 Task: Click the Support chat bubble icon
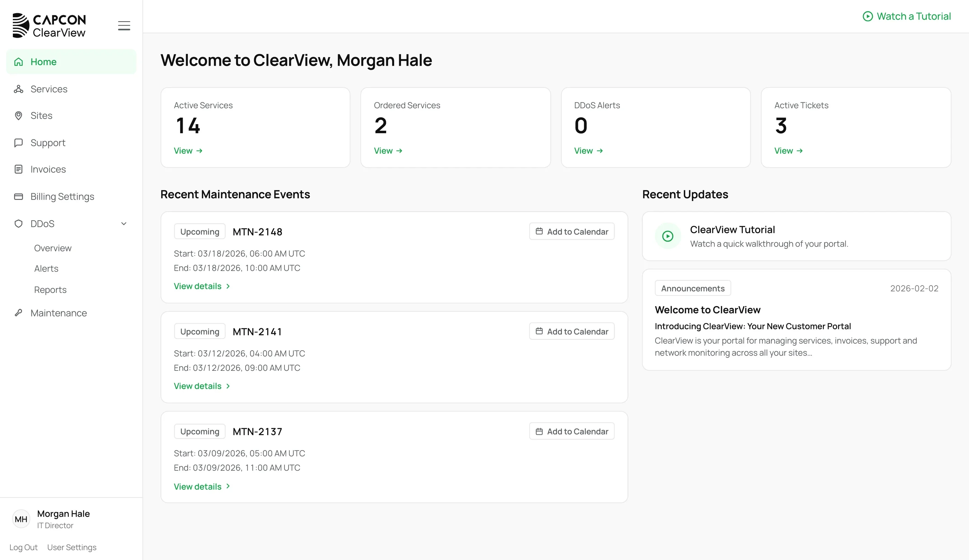point(18,143)
